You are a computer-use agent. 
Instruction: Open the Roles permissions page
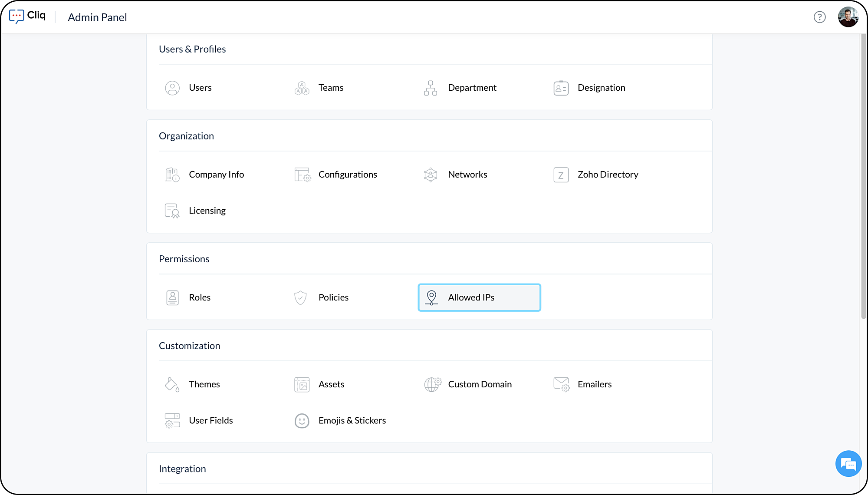200,298
